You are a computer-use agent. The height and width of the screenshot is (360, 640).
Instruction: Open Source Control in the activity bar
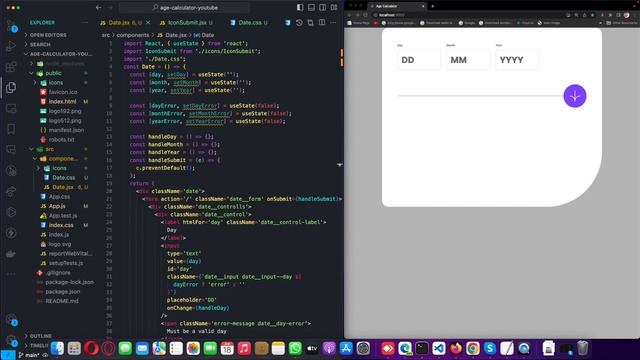coord(11,26)
